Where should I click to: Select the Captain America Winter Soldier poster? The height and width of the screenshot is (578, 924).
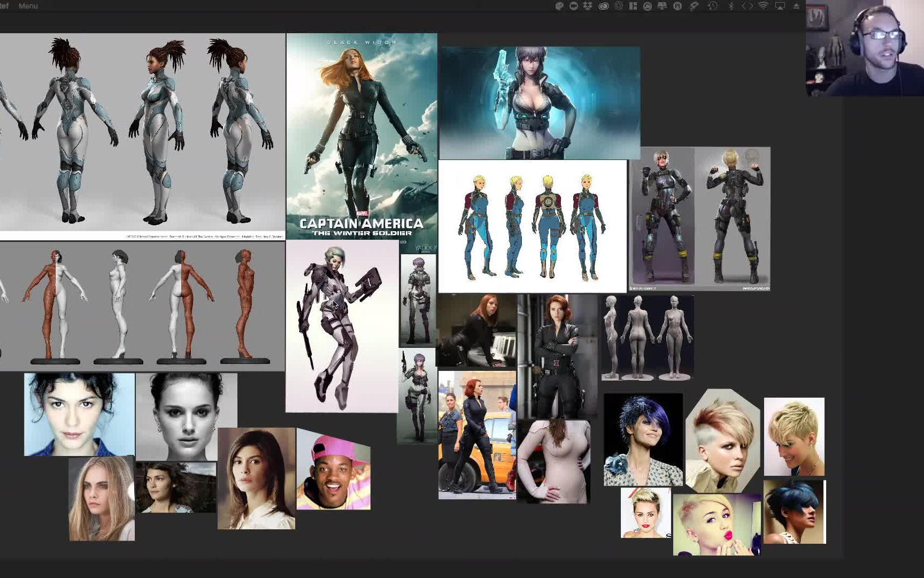[361, 136]
